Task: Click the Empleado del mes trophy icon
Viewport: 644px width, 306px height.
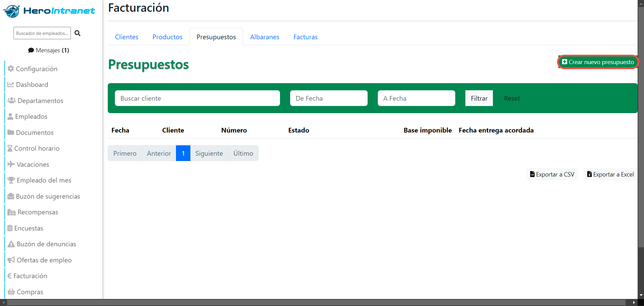Action: pos(11,180)
